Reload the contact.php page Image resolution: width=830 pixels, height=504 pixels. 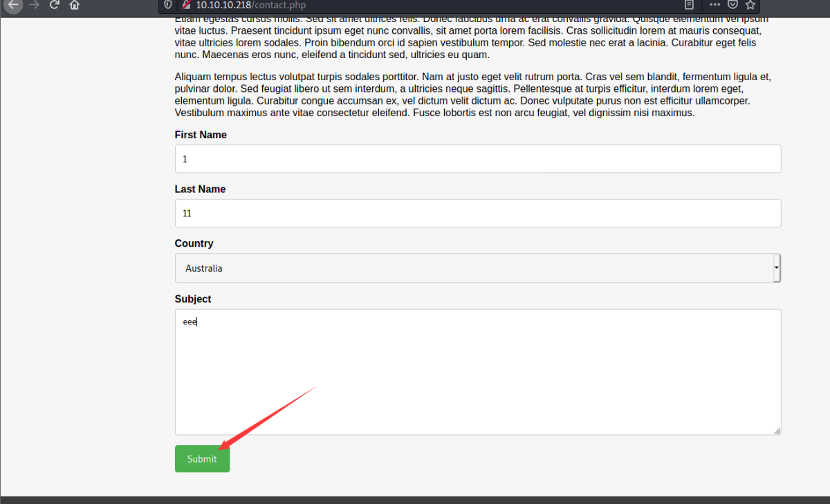tap(54, 5)
